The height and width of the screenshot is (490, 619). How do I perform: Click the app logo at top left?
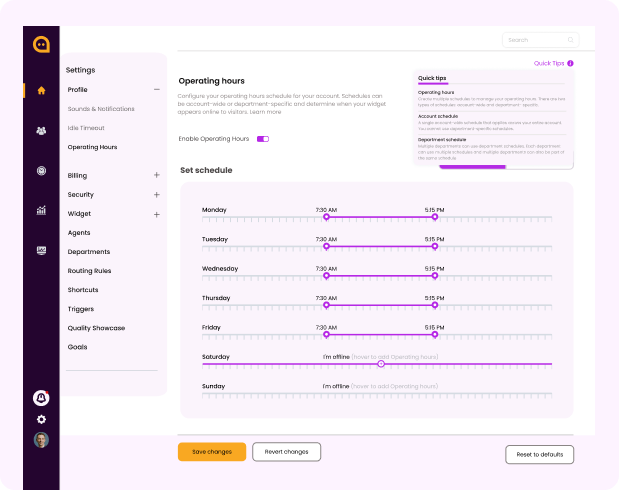[x=41, y=43]
